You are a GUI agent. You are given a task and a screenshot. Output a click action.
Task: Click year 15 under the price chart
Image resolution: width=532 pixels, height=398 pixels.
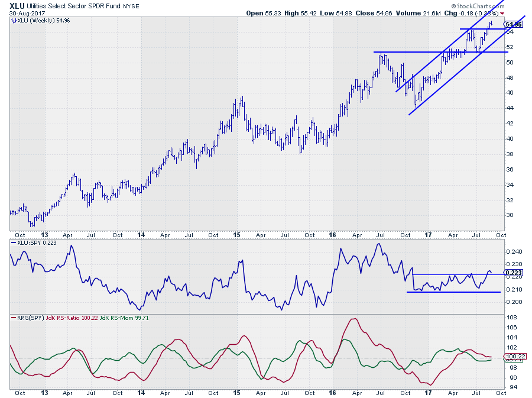click(x=236, y=235)
